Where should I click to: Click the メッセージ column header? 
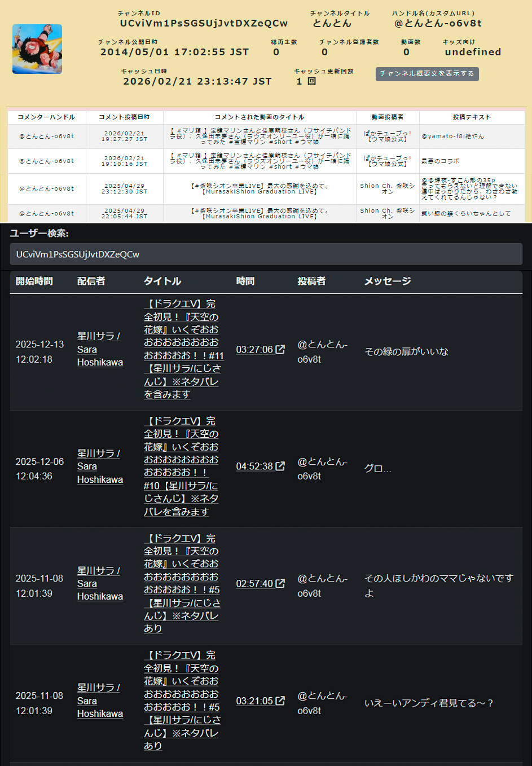[388, 281]
